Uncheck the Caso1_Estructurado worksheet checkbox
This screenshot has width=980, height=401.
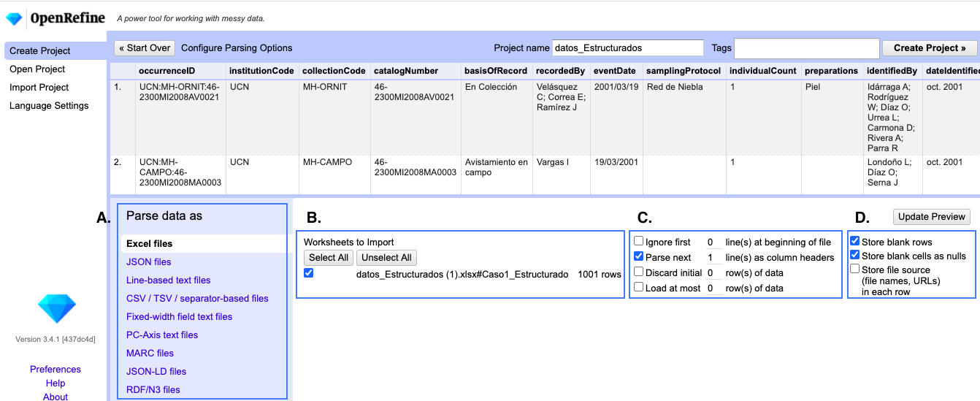(x=309, y=273)
